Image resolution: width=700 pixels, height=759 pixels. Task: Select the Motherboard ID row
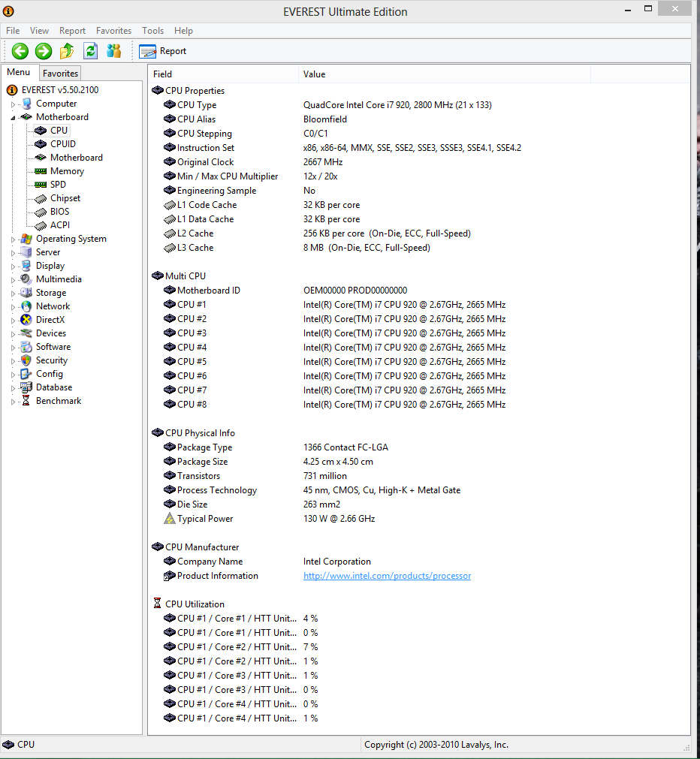[x=419, y=290]
